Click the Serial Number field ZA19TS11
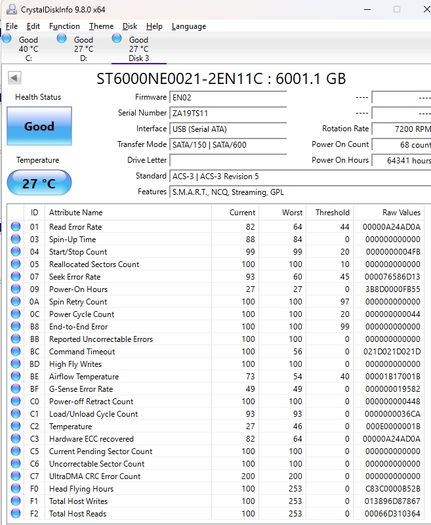 228,113
